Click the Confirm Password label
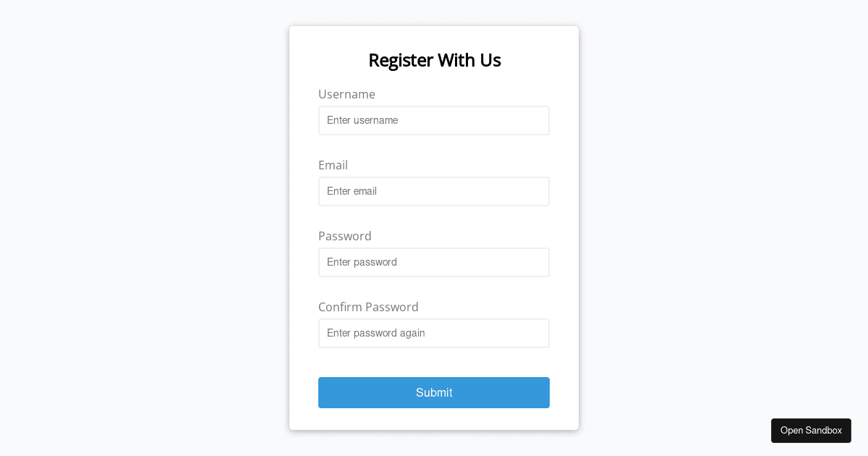The height and width of the screenshot is (456, 868). click(x=368, y=307)
